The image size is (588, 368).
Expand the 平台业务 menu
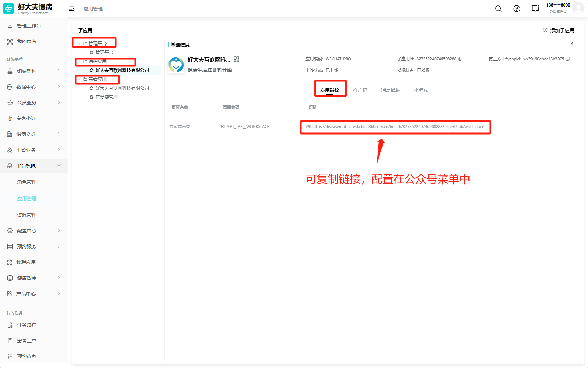[x=34, y=150]
